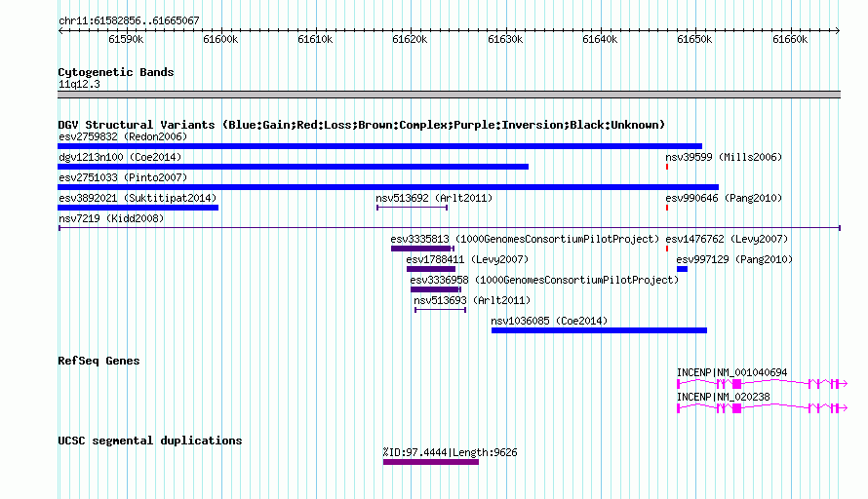
Task: Click the 61640k ruler tick label
Action: pyautogui.click(x=600, y=39)
